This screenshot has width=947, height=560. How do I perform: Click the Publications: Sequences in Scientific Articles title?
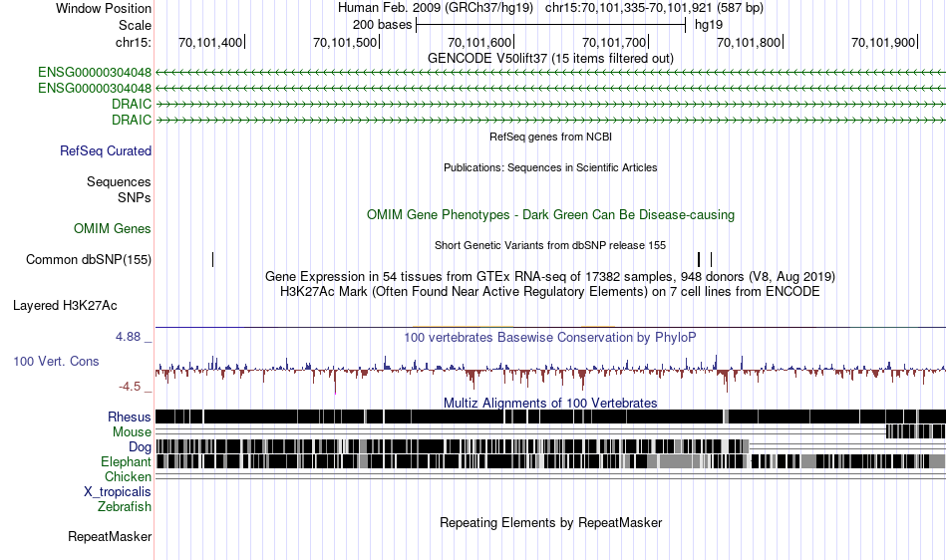coord(550,167)
